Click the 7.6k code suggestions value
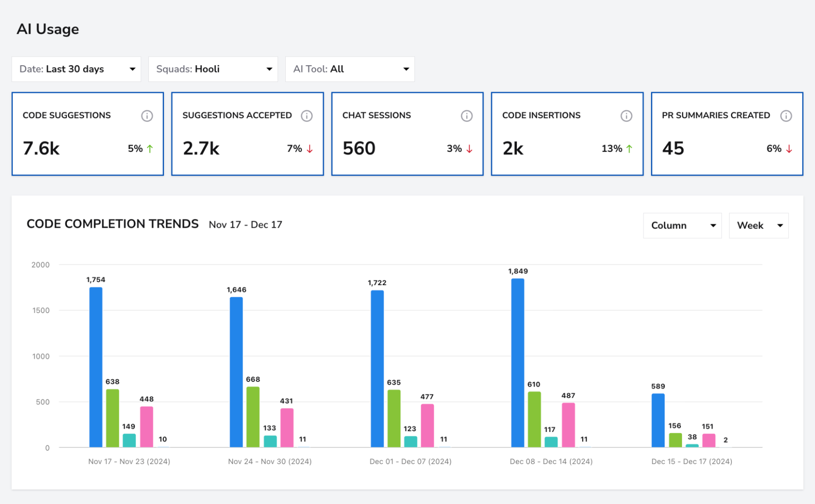This screenshot has width=815, height=504. [x=41, y=148]
